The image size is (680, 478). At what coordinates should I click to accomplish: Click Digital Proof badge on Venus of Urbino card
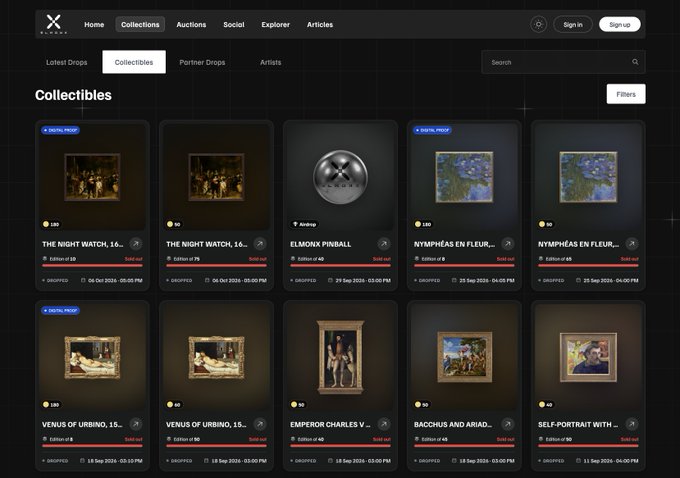click(x=60, y=311)
